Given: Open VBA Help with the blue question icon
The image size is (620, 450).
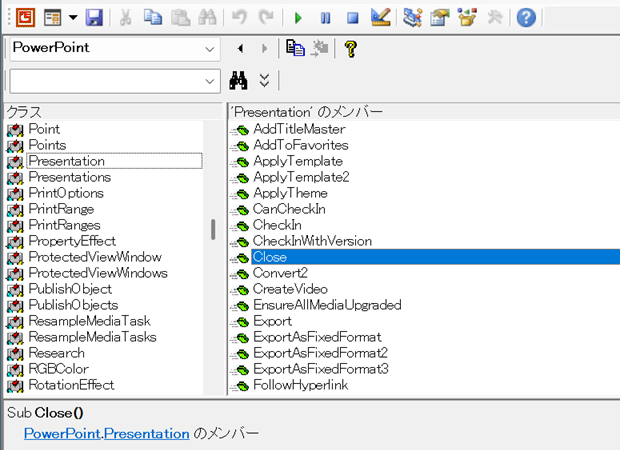Looking at the screenshot, I should pos(526,17).
